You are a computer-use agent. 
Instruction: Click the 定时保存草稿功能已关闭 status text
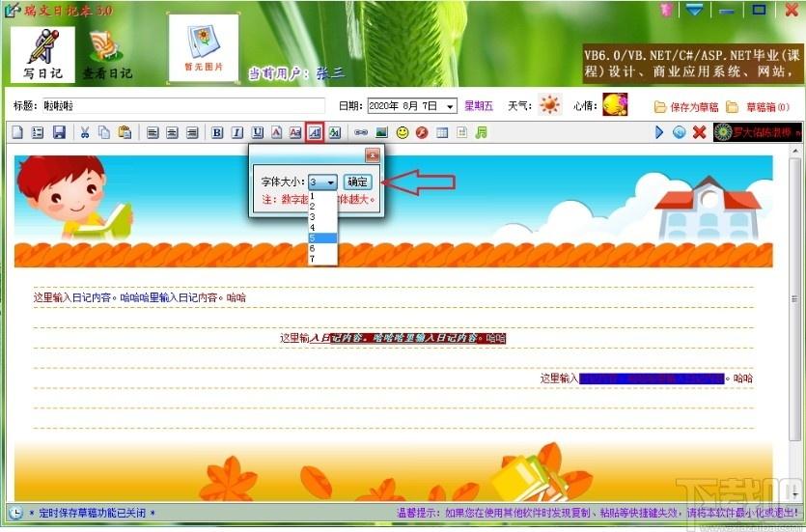coord(92,513)
